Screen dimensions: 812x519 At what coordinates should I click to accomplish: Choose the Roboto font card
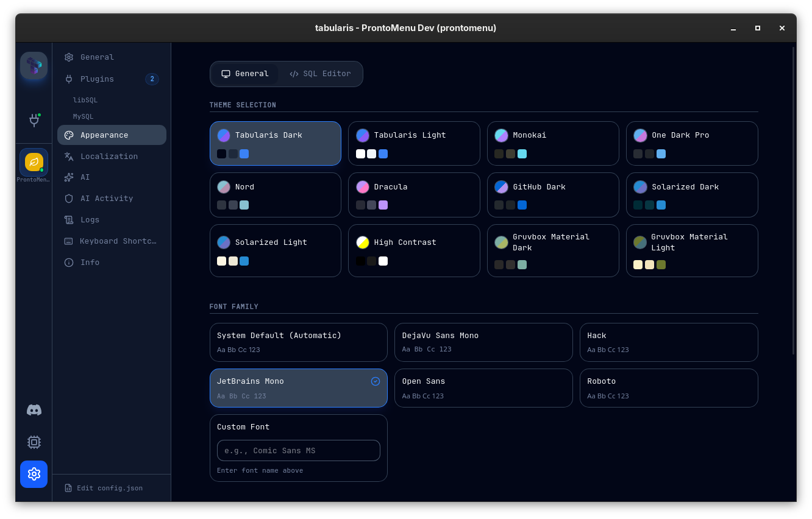click(669, 388)
